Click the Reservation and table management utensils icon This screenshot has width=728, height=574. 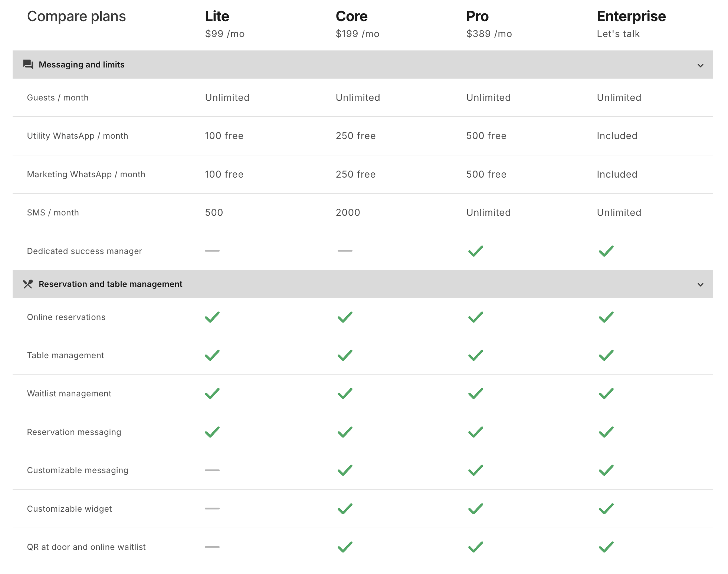click(28, 284)
